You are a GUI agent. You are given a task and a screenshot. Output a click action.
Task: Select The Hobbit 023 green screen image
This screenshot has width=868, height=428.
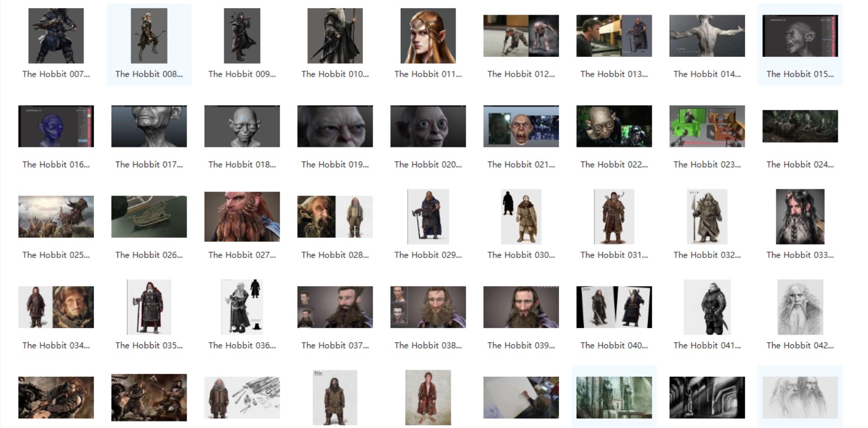click(x=707, y=126)
